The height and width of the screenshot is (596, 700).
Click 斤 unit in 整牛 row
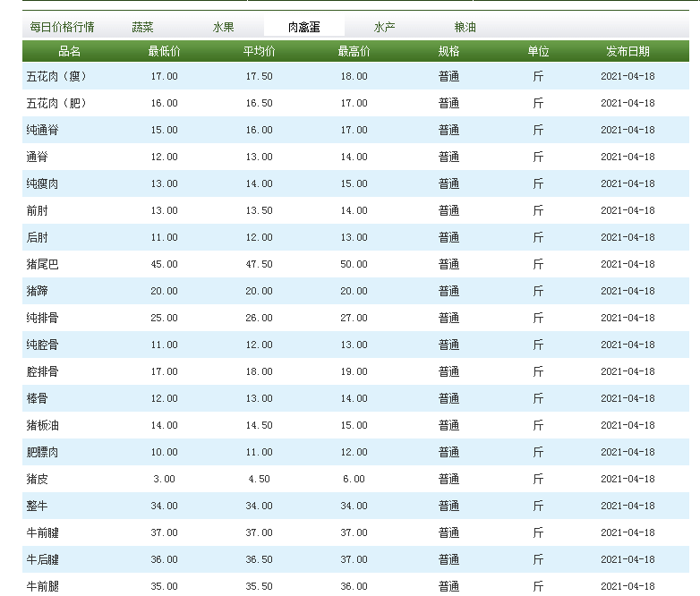tap(538, 506)
